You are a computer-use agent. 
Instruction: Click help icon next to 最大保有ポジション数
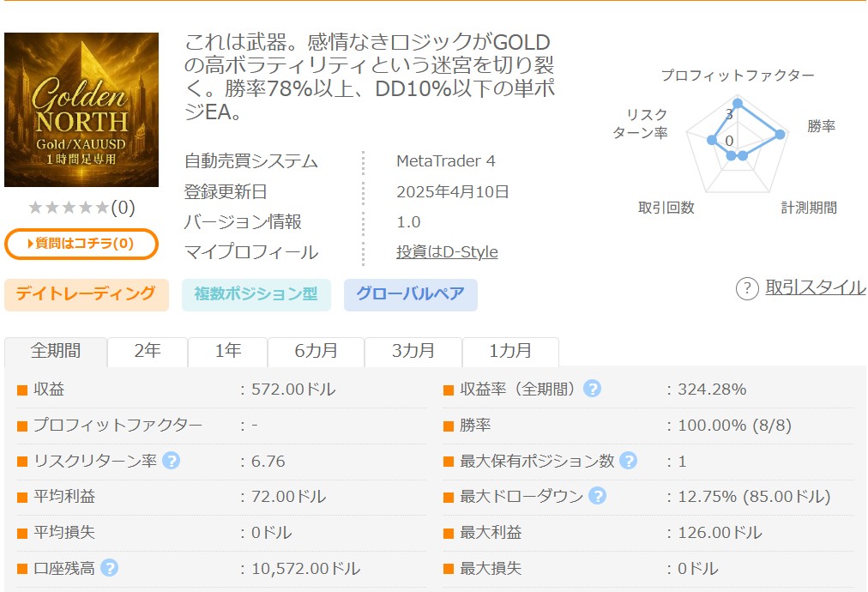pyautogui.click(x=628, y=460)
